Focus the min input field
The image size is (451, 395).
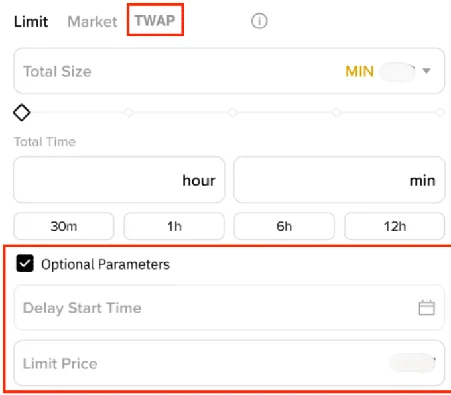coord(339,180)
